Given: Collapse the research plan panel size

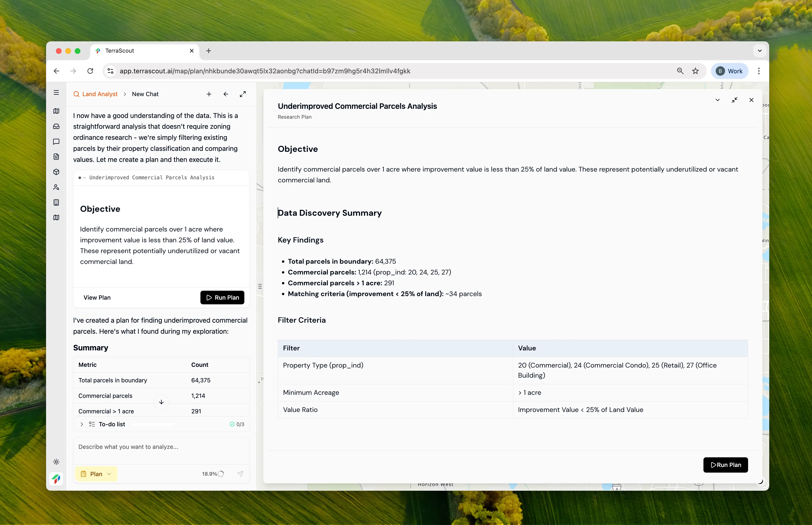Looking at the screenshot, I should (x=734, y=100).
